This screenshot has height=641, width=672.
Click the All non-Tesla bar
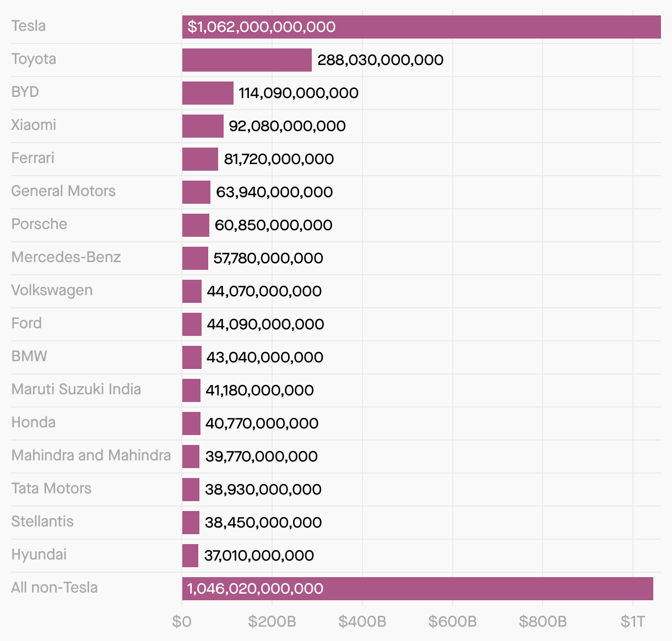pyautogui.click(x=418, y=589)
